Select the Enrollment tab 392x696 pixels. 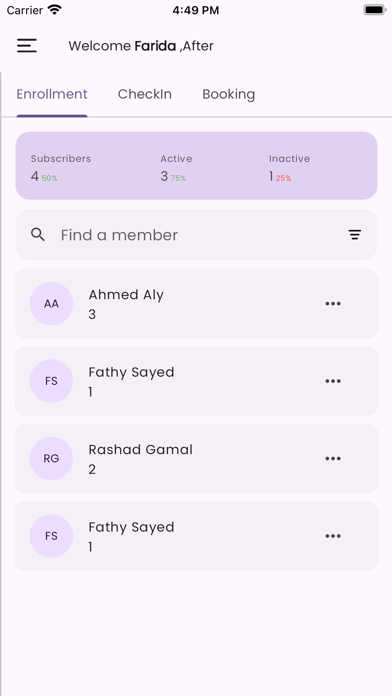pos(52,94)
